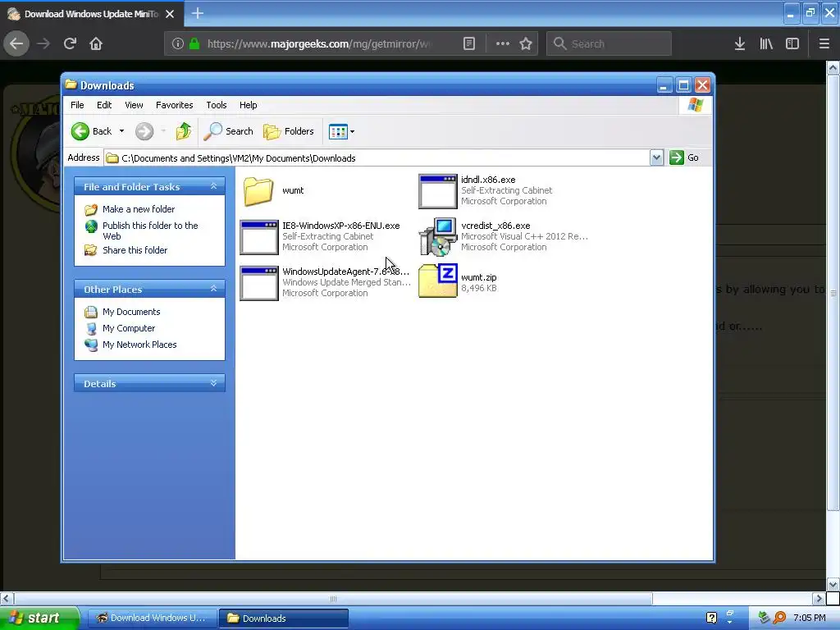
Task: Reload the page in Firefox
Action: point(71,43)
